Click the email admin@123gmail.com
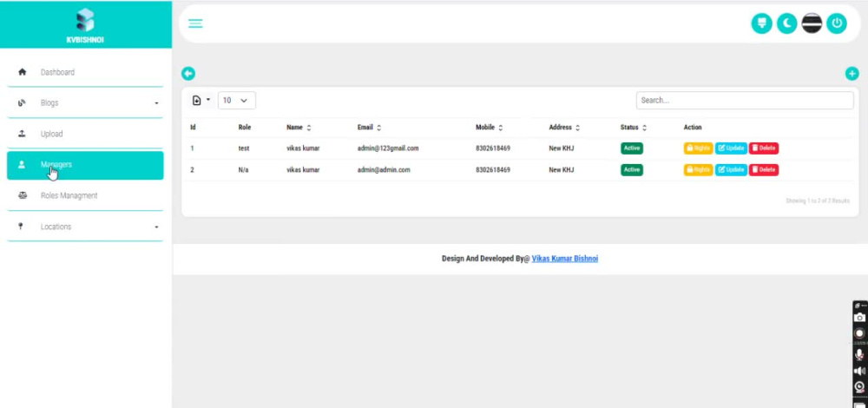This screenshot has height=408, width=868. [x=388, y=148]
